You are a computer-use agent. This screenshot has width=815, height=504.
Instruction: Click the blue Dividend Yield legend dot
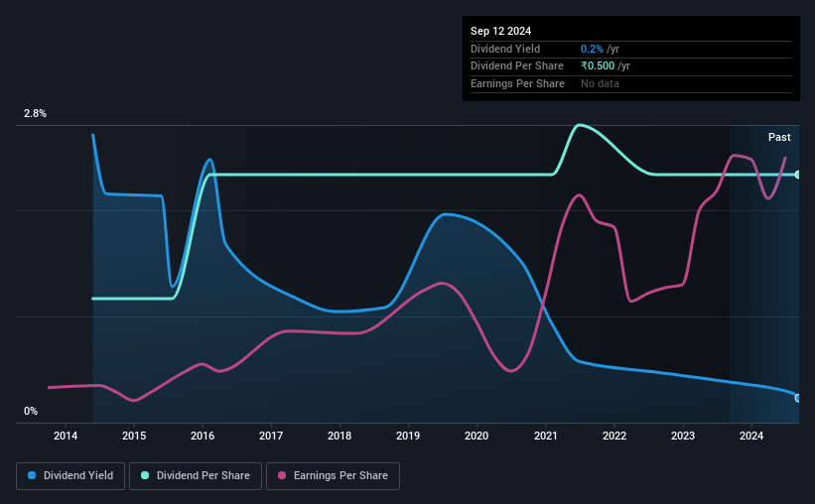[32, 475]
